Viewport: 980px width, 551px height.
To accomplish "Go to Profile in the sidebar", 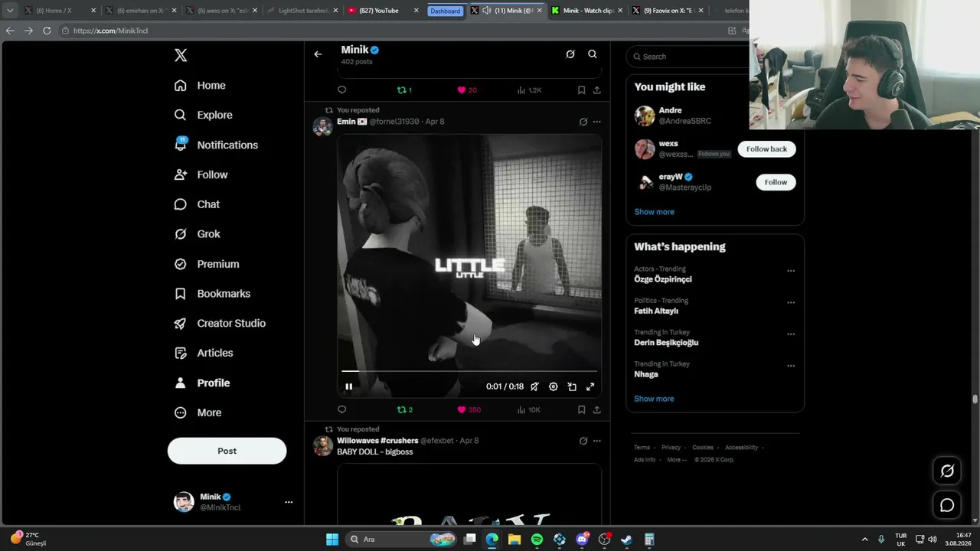I will (202, 383).
